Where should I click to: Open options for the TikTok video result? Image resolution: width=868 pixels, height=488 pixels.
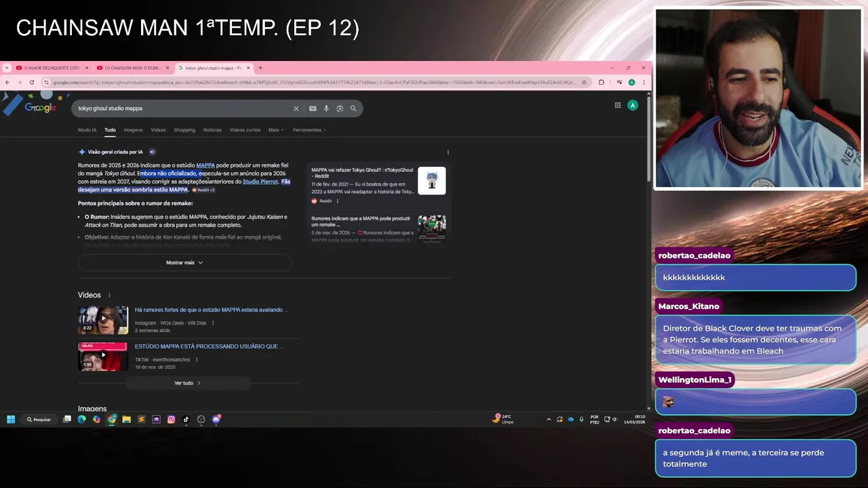pyautogui.click(x=197, y=360)
